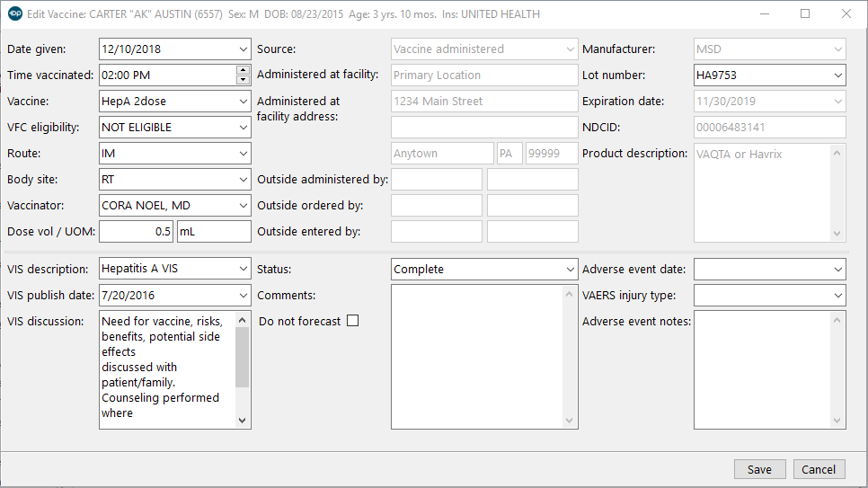Open VIS description dropdown

pos(243,269)
